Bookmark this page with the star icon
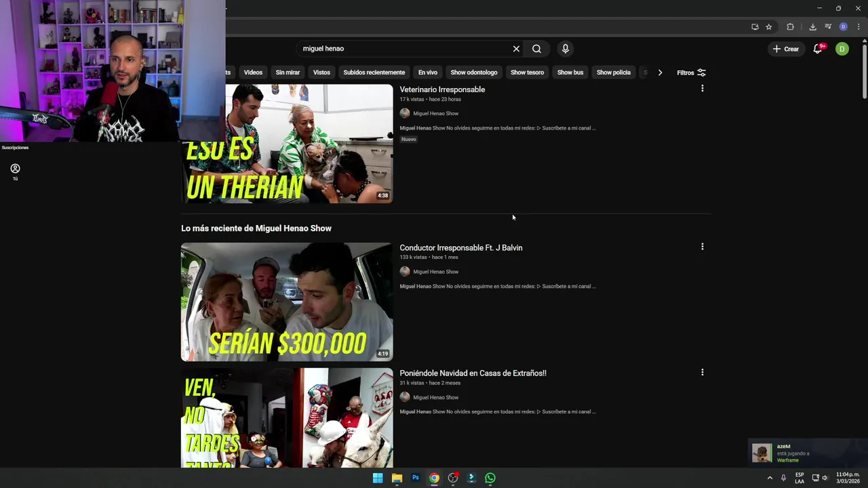The width and height of the screenshot is (868, 488). point(768,27)
